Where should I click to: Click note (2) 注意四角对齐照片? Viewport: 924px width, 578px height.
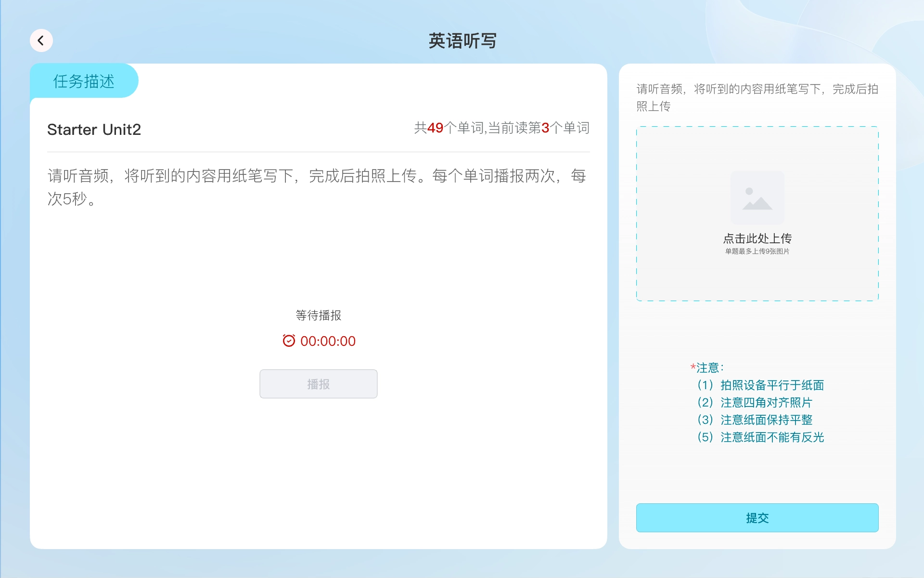[755, 402]
